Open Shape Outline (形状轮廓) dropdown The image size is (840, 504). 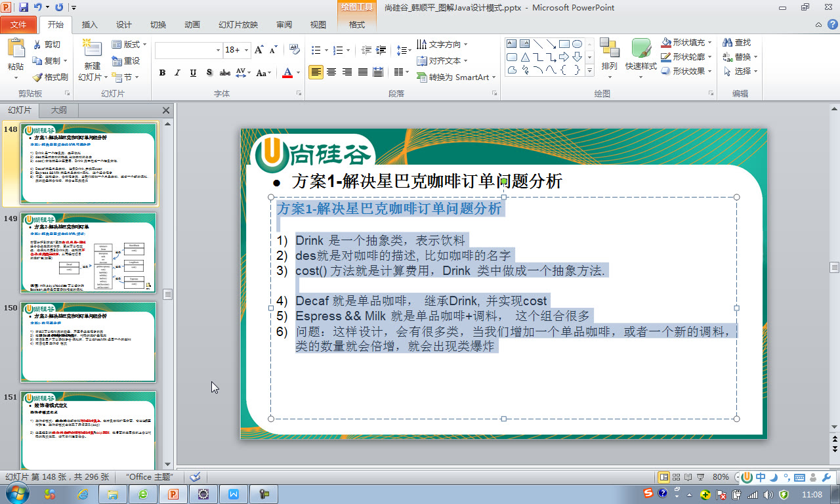pos(687,57)
